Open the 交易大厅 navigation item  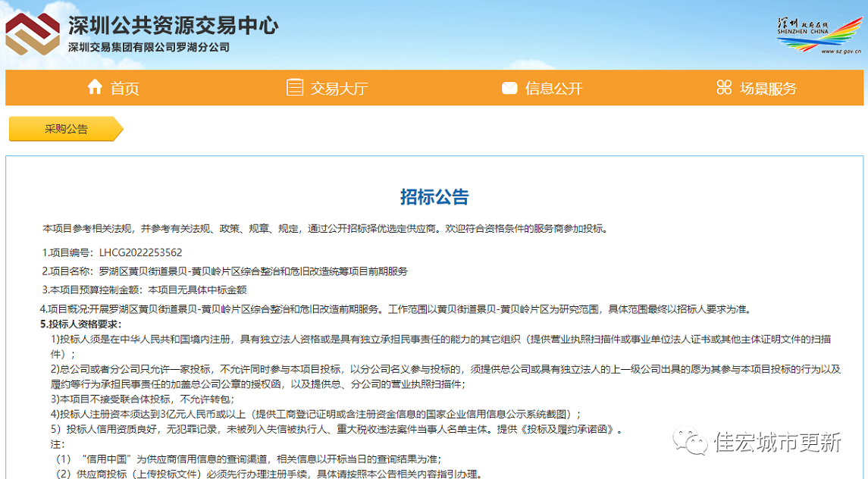point(339,88)
